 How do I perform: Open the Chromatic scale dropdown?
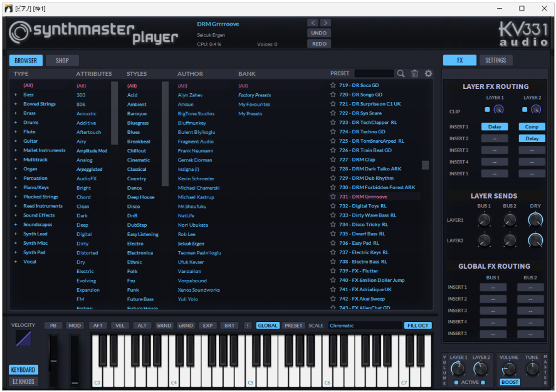coord(365,326)
